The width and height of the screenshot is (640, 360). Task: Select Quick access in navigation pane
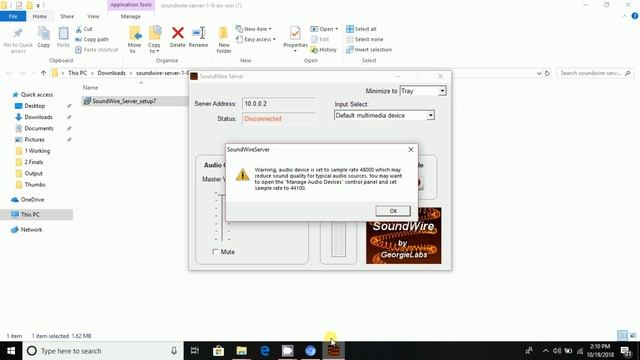pyautogui.click(x=37, y=95)
